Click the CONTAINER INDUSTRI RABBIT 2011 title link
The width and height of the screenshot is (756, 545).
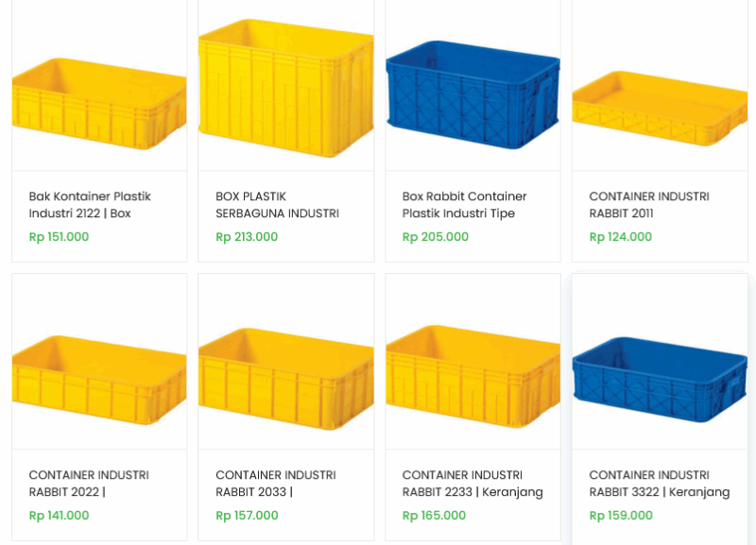tap(649, 205)
